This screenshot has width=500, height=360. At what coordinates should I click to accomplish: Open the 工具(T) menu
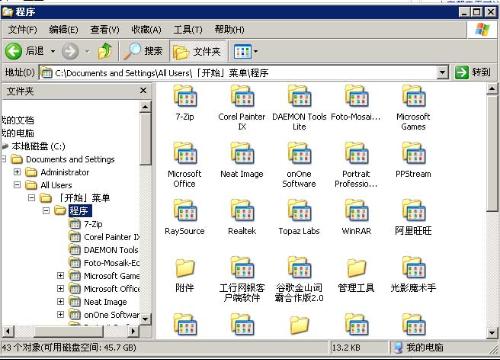[x=188, y=30]
